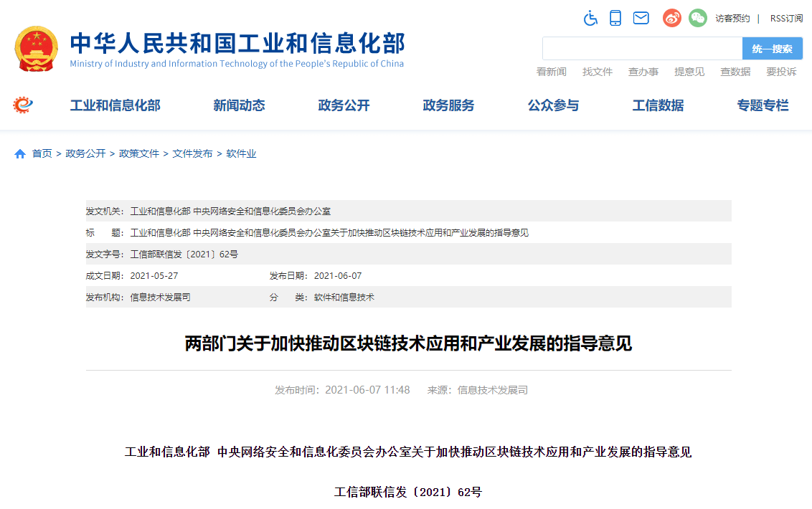Open the 政务公开 navigation menu
The width and height of the screenshot is (812, 509).
344,105
